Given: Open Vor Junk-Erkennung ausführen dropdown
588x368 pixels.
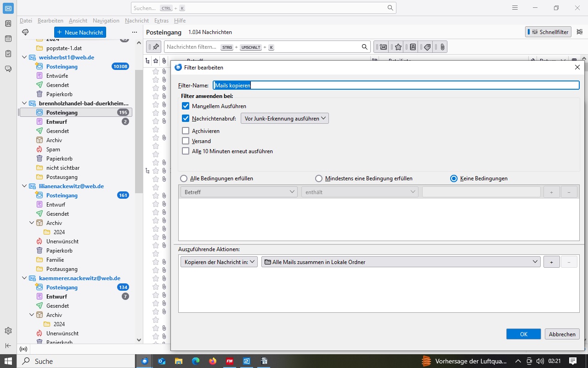Looking at the screenshot, I should [x=284, y=118].
